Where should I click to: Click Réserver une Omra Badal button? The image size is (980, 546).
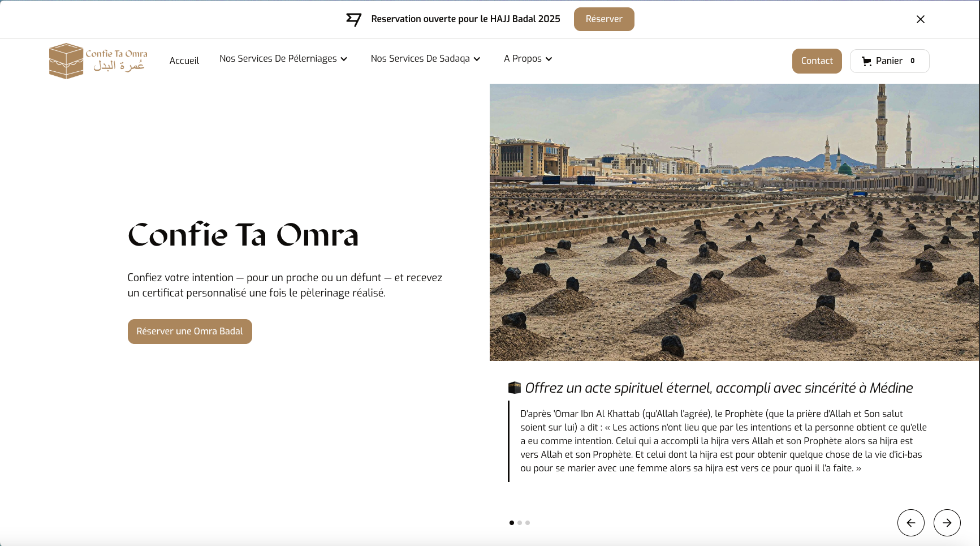point(189,332)
